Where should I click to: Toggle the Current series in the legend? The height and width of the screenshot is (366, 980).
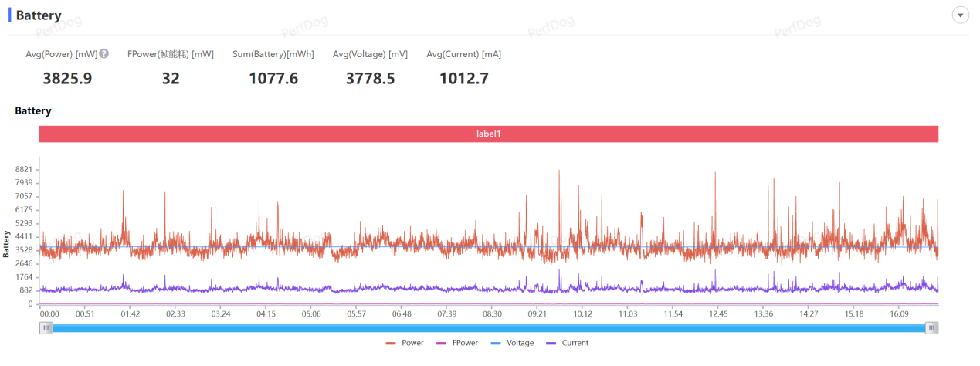coord(567,343)
